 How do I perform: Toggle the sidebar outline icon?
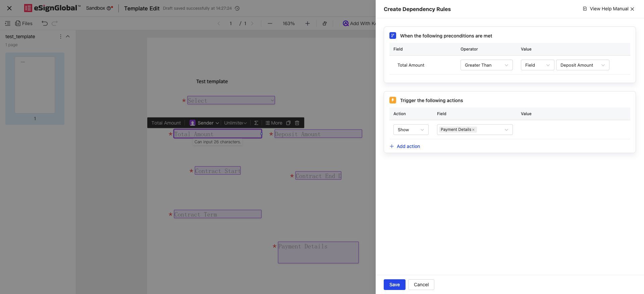point(7,23)
